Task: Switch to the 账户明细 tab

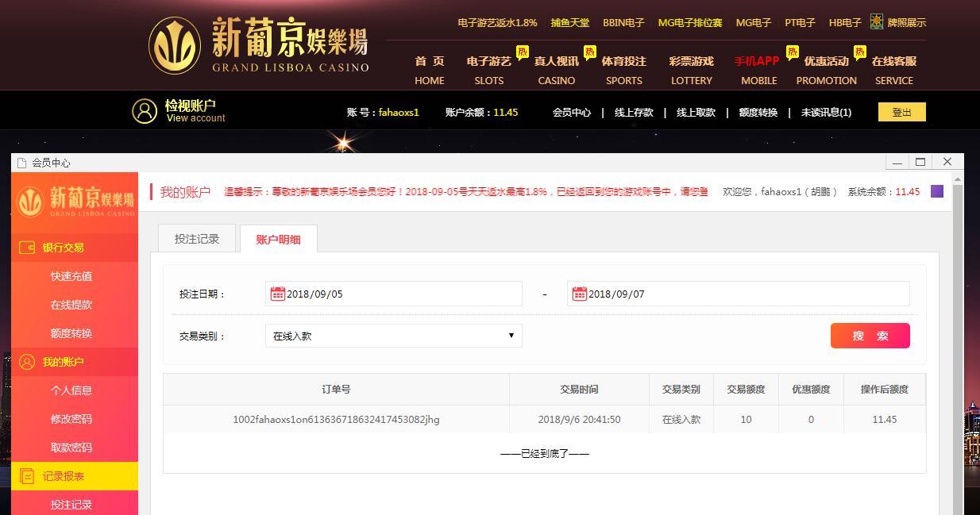Action: pos(278,239)
